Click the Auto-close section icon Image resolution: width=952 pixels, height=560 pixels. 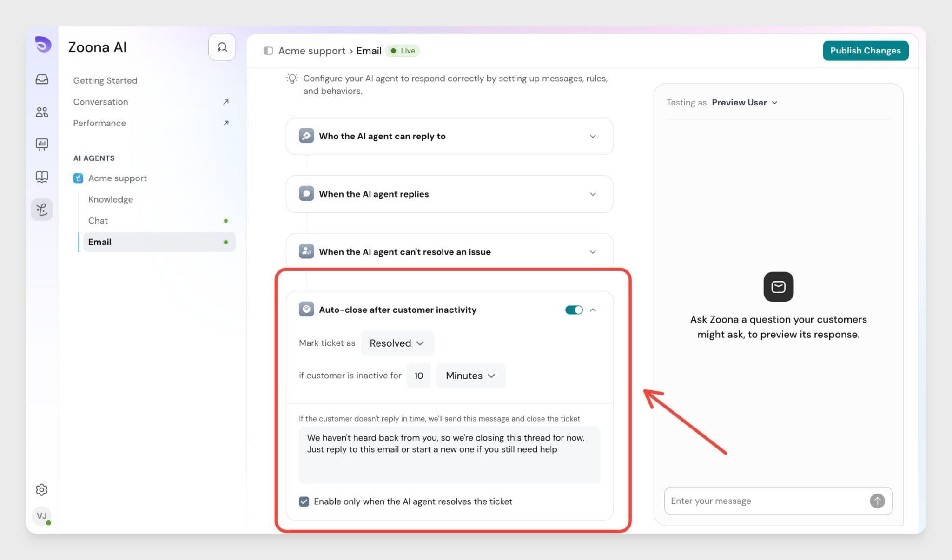click(x=306, y=309)
